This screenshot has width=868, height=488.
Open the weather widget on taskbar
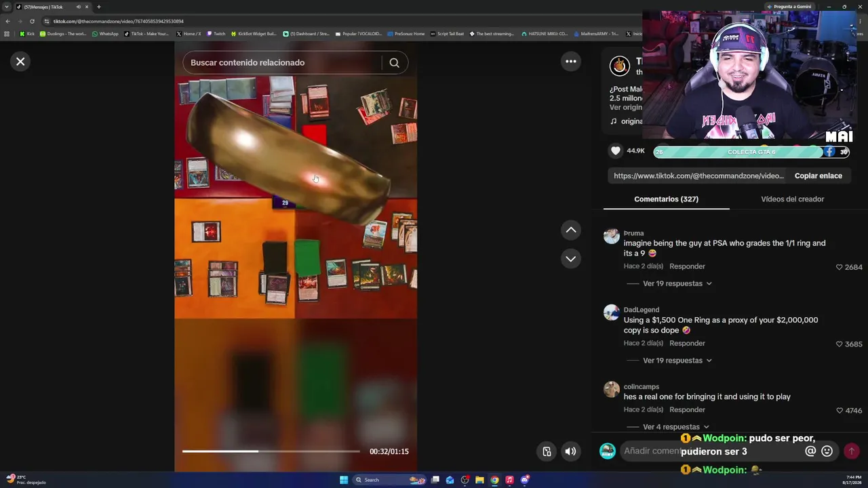point(26,479)
